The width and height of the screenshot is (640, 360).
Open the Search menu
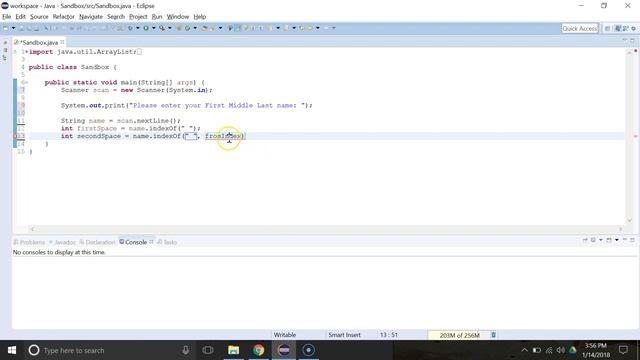tap(116, 17)
